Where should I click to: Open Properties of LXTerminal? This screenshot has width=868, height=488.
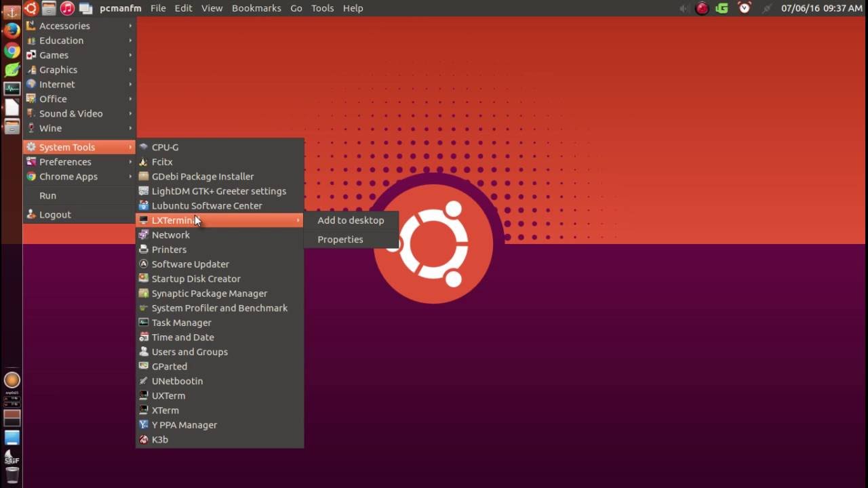tap(340, 239)
